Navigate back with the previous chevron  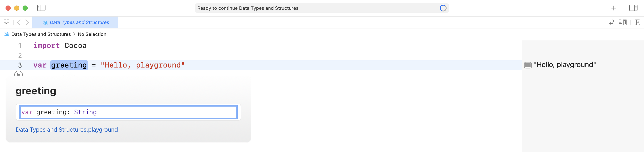(19, 22)
